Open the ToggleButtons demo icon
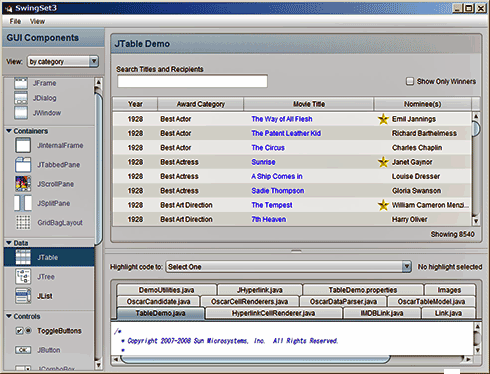490x374 pixels. click(x=23, y=331)
